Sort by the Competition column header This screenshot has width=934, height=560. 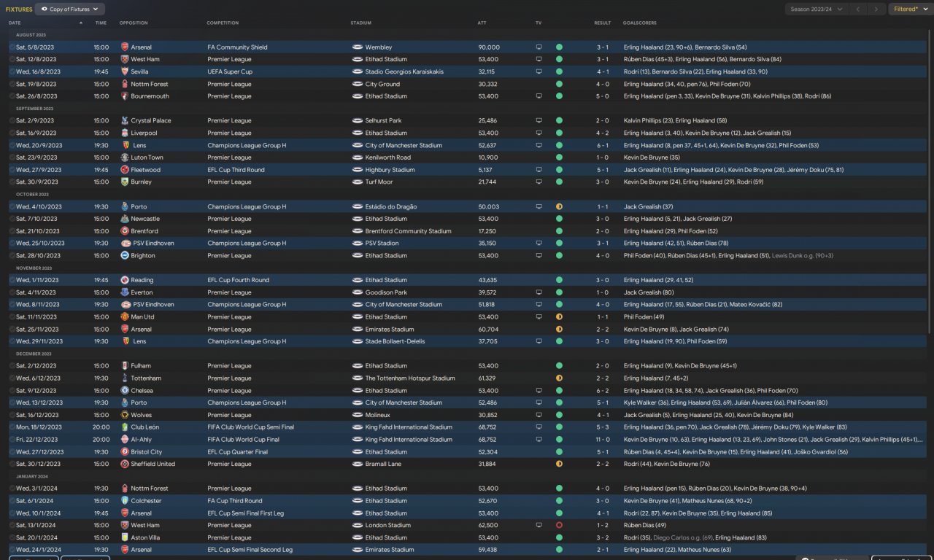coord(223,23)
